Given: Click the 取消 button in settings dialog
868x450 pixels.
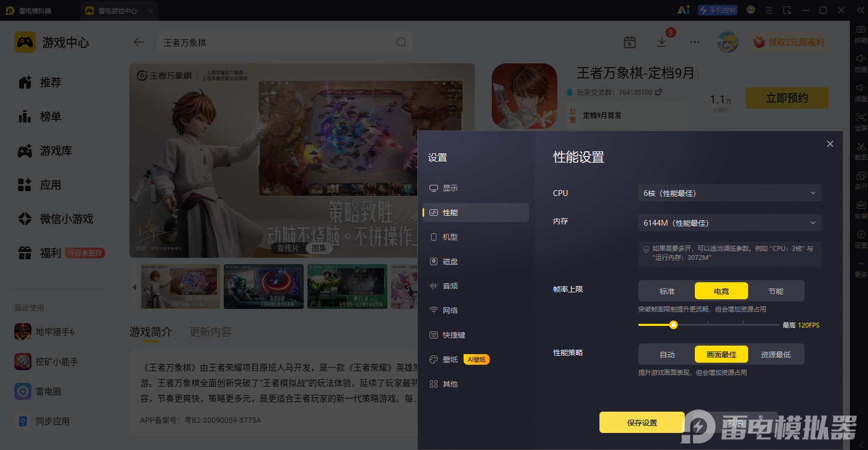Looking at the screenshot, I should click(735, 422).
